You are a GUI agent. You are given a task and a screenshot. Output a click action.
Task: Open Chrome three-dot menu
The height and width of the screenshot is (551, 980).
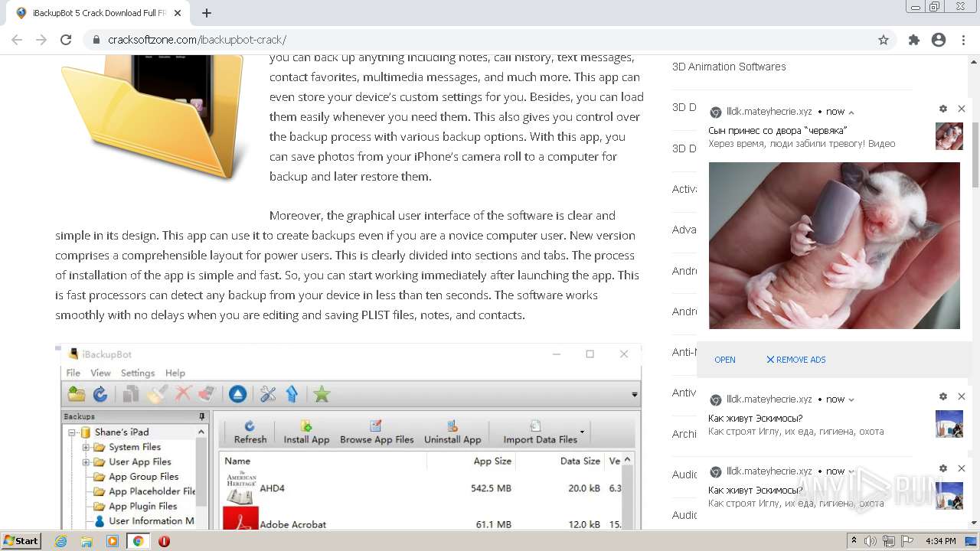pyautogui.click(x=963, y=40)
